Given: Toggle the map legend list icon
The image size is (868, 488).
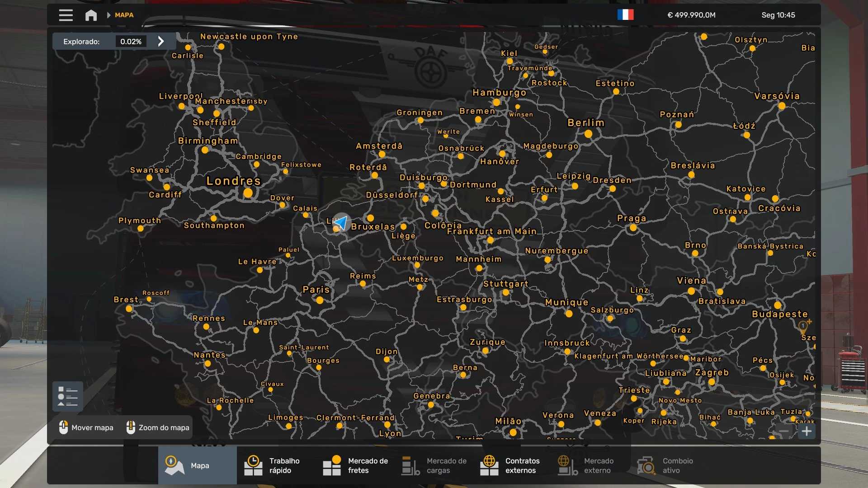Looking at the screenshot, I should click(x=68, y=396).
